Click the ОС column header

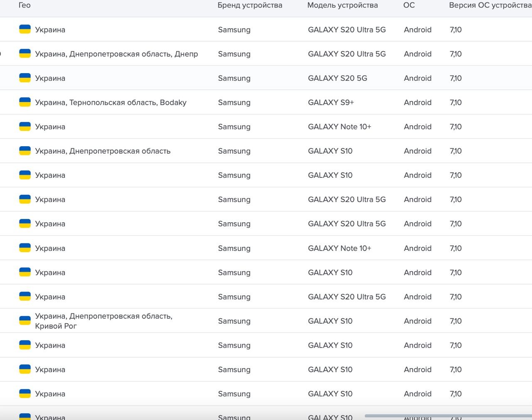click(x=409, y=5)
